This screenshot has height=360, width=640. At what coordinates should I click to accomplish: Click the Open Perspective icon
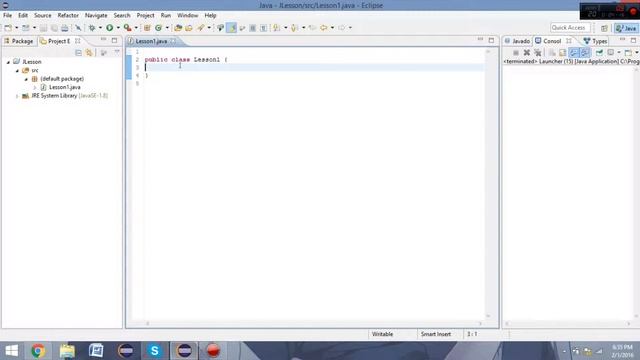coord(604,28)
